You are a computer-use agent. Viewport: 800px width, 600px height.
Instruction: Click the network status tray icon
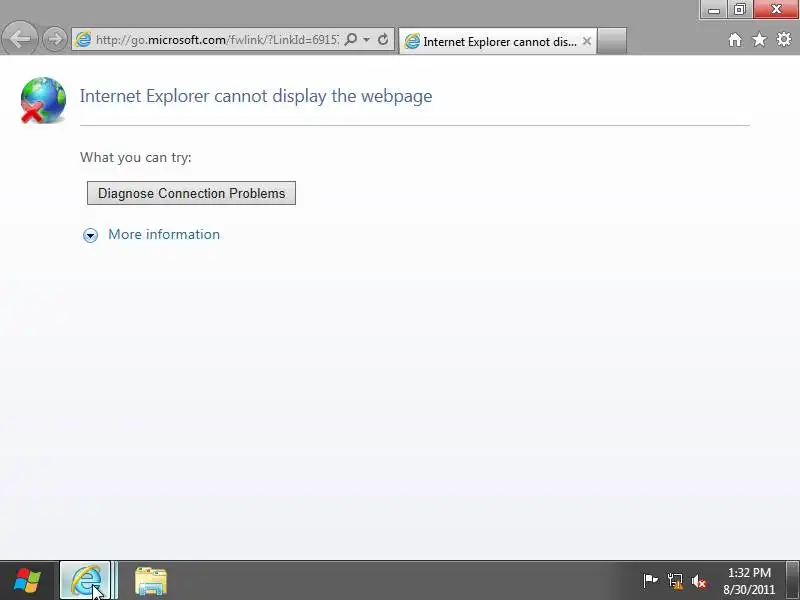(x=675, y=581)
